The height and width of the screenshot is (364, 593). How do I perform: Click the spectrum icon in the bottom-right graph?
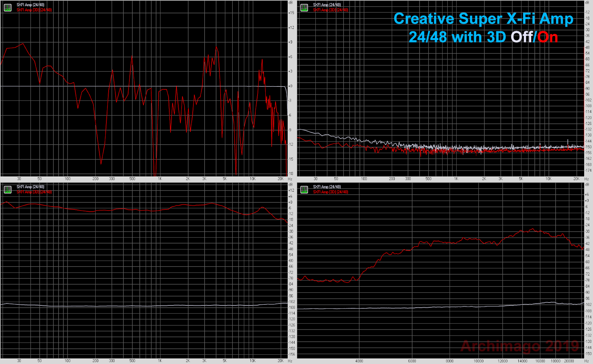[x=304, y=189]
